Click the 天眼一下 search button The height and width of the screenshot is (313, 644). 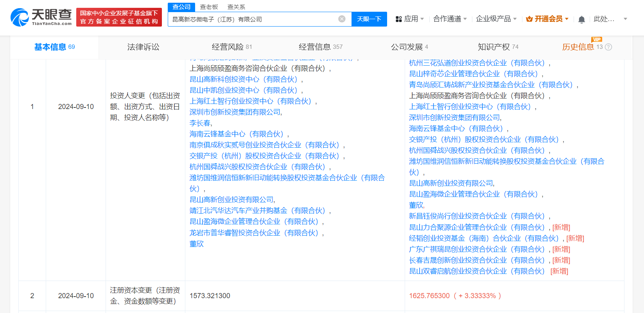369,19
